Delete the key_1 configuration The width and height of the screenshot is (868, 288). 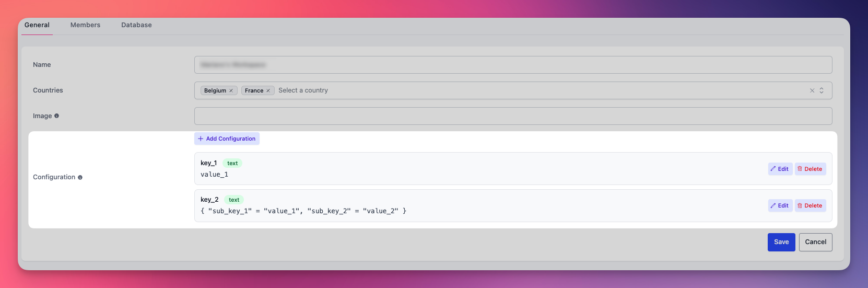tap(810, 169)
